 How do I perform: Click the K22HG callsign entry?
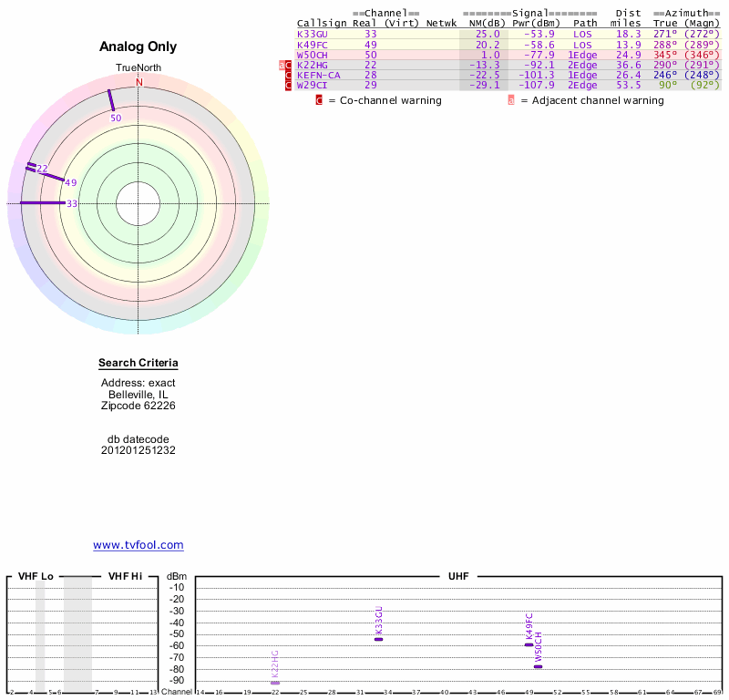(x=313, y=66)
